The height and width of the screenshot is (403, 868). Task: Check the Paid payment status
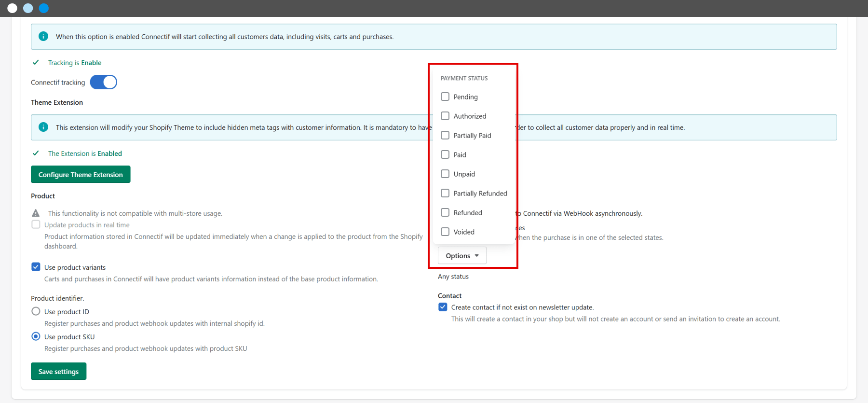tap(445, 154)
